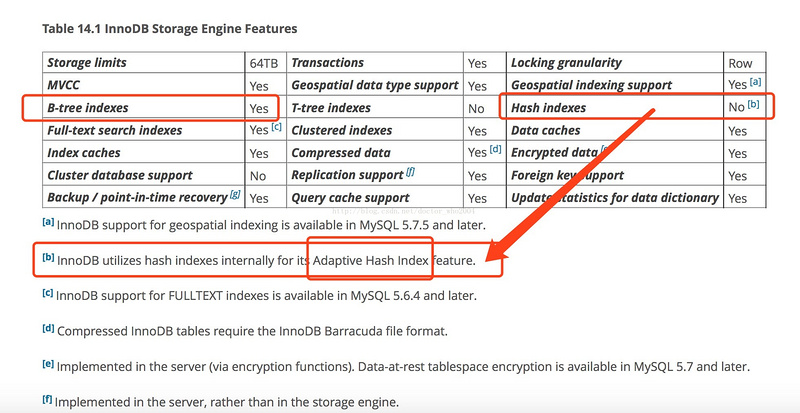
Task: Select the Hash indexes table cell
Action: pyautogui.click(x=548, y=108)
